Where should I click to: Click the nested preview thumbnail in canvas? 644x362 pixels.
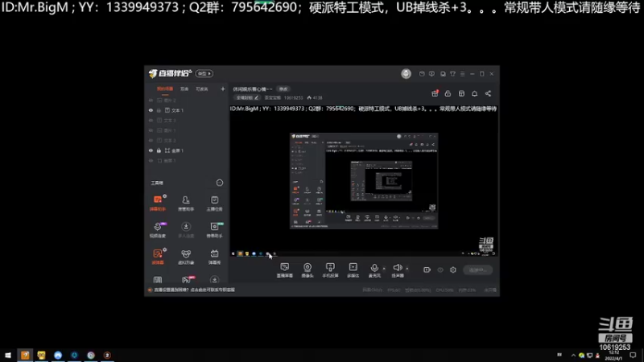[364, 181]
